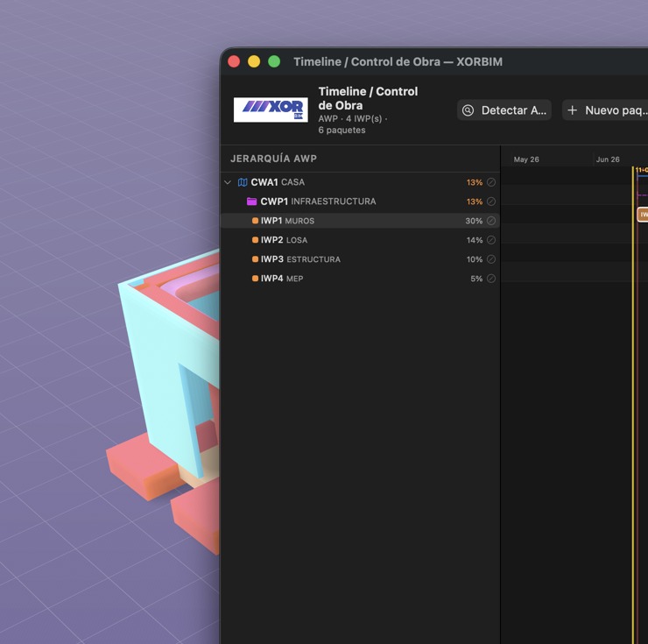Click the 5% value on IWP4
The width and height of the screenshot is (648, 644).
476,279
